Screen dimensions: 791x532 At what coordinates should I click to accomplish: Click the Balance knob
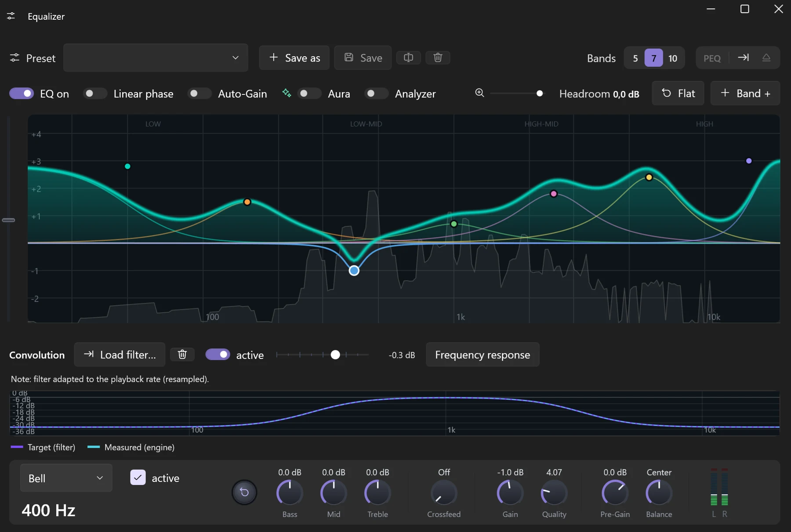point(659,492)
